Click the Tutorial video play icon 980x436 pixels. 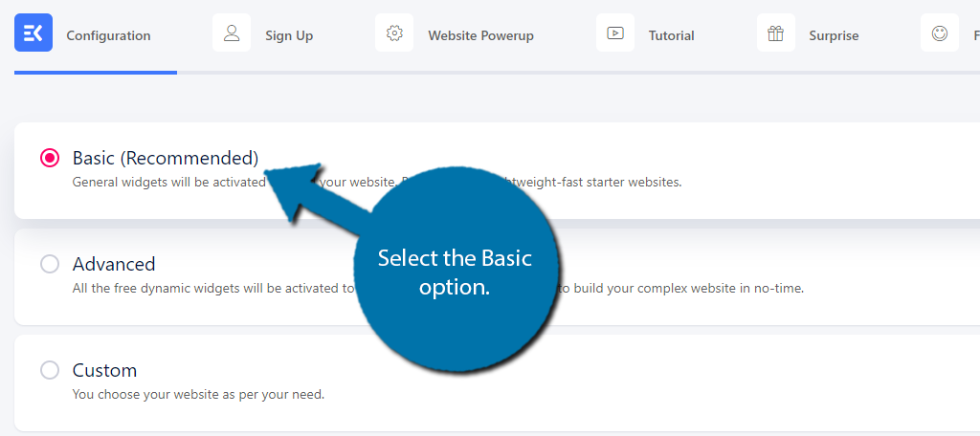tap(615, 33)
